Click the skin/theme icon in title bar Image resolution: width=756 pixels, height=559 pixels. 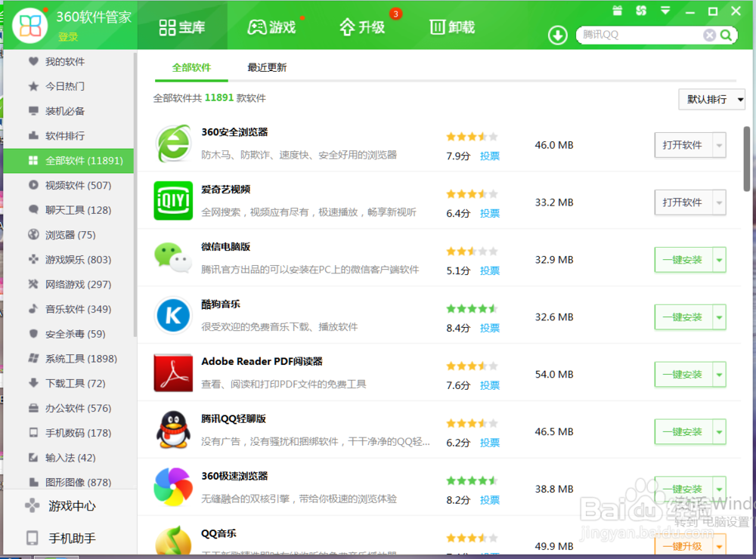point(641,11)
